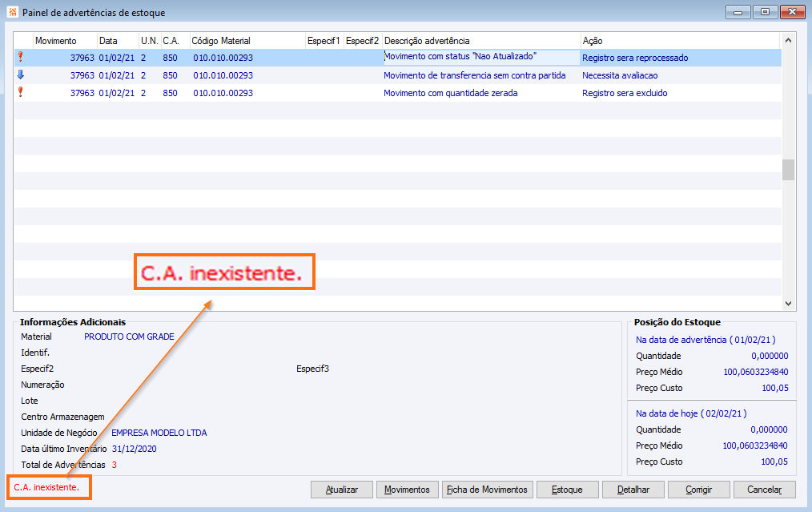Screen dimensions: 812x512
Task: Click the Data column header
Action: pyautogui.click(x=118, y=41)
